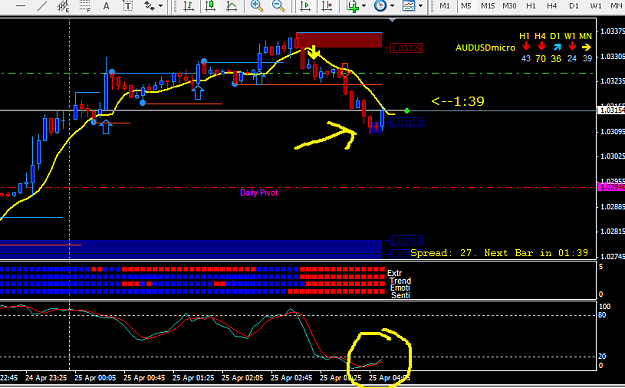Switch to the M15 timeframe
This screenshot has height=388, width=625.
click(x=487, y=6)
